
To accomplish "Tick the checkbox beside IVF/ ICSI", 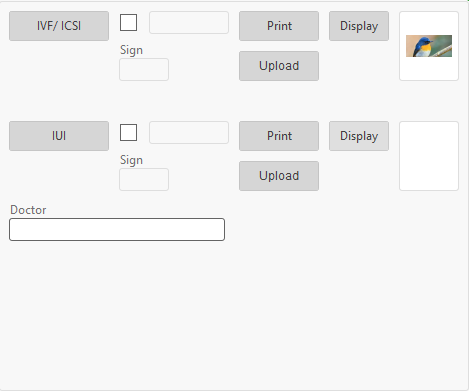I will (x=128, y=23).
